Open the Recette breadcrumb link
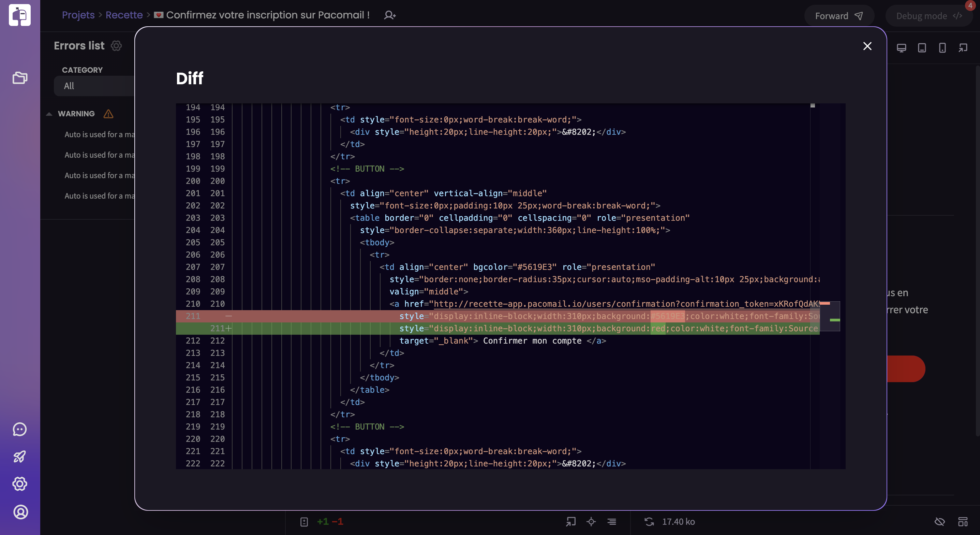 coord(124,15)
